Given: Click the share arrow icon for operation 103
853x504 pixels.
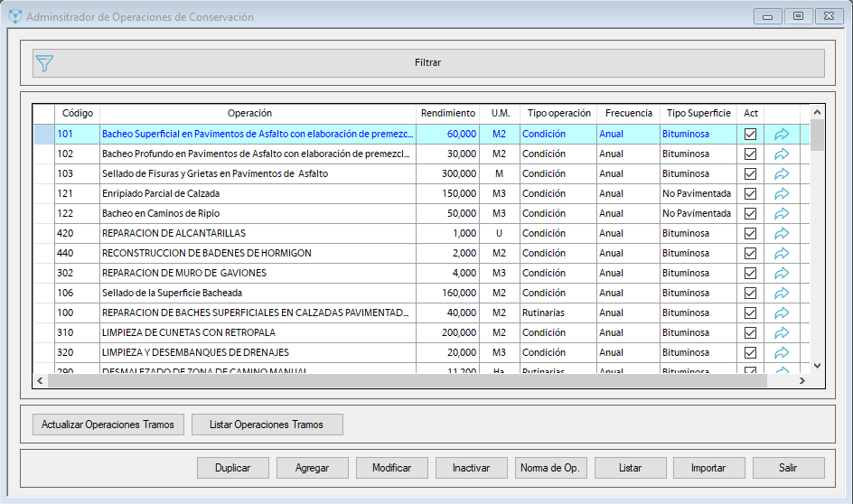Looking at the screenshot, I should point(782,173).
